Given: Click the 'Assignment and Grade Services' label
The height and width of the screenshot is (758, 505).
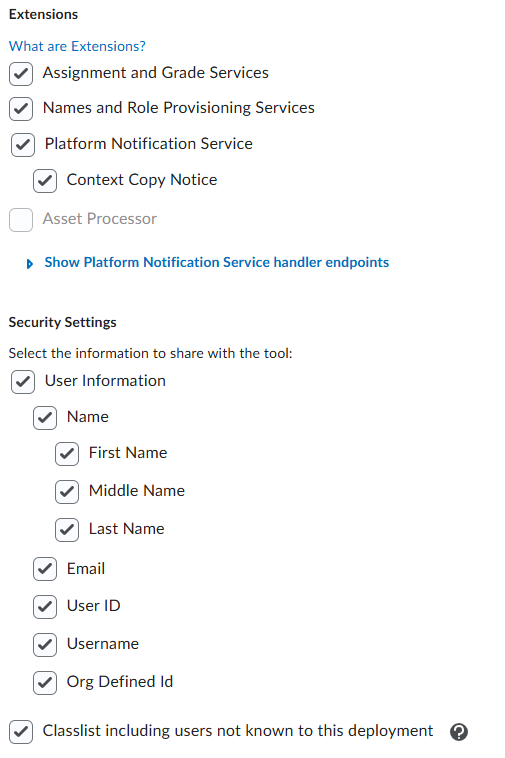Looking at the screenshot, I should (x=156, y=73).
